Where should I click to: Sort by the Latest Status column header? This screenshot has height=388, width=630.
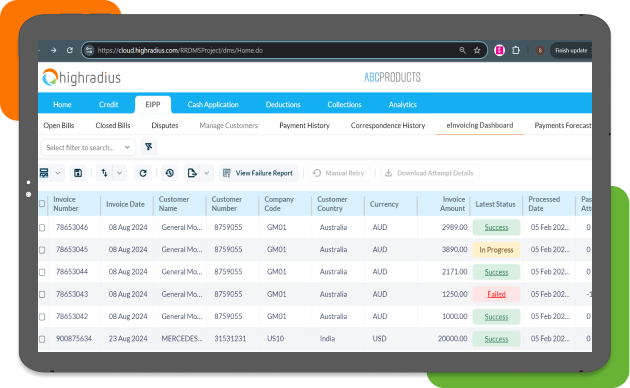pyautogui.click(x=495, y=204)
